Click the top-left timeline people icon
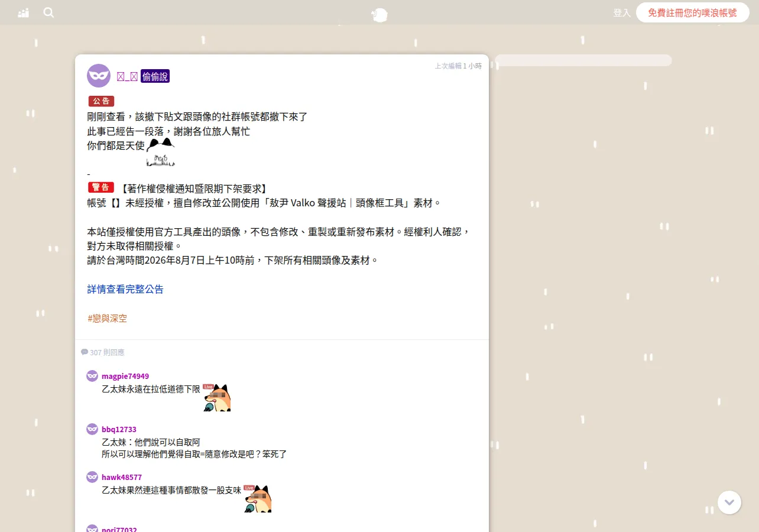 [x=24, y=12]
